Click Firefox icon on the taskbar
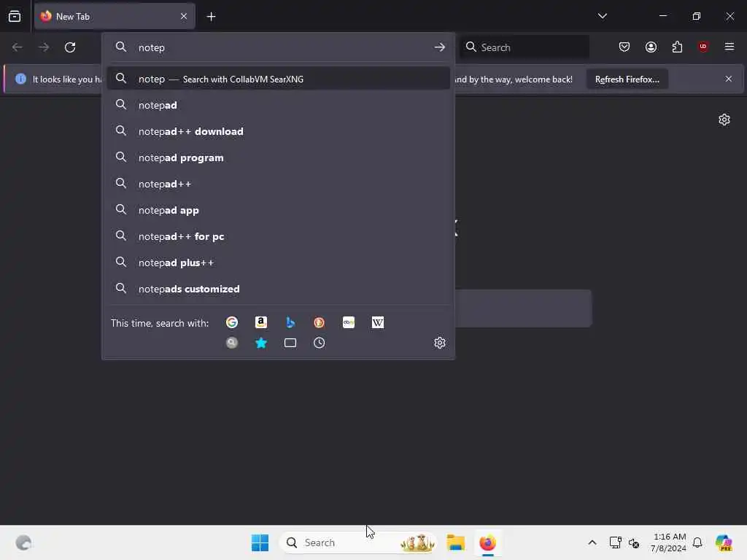Viewport: 747px width, 560px height. 487,542
